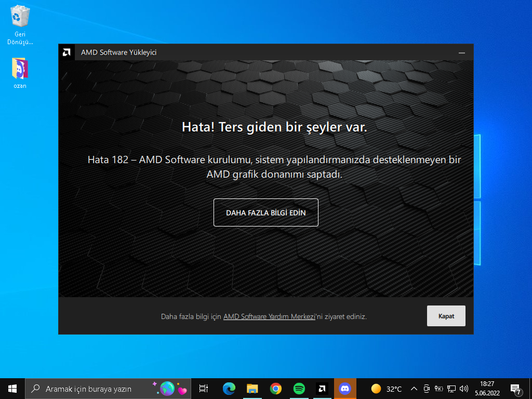Open the network tray icon
Screen dimensions: 532x399
(451, 389)
